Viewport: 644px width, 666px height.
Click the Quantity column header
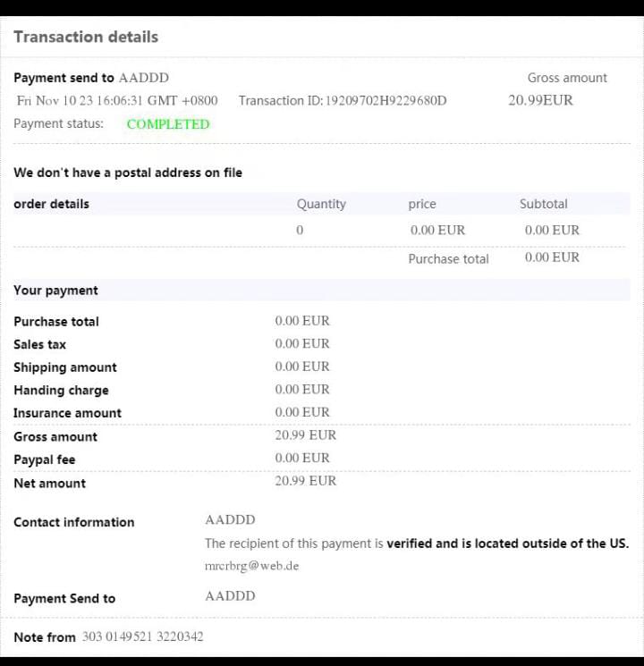pyautogui.click(x=321, y=204)
